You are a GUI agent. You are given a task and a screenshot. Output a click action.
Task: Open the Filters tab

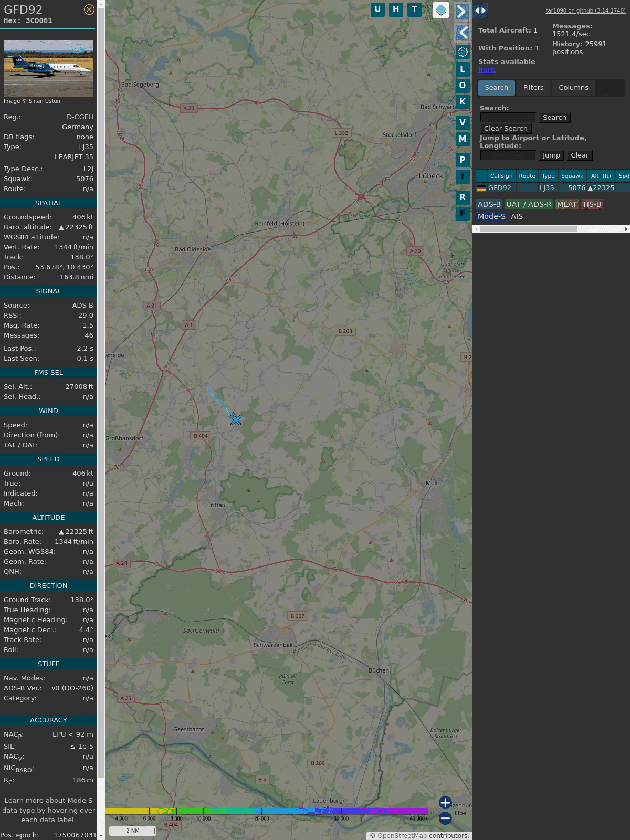pyautogui.click(x=533, y=88)
